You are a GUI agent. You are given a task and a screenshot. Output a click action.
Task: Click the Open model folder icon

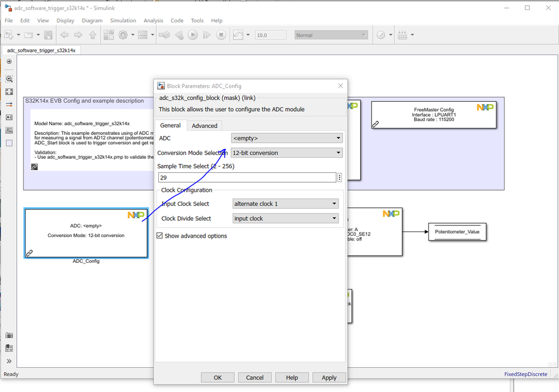(29, 35)
